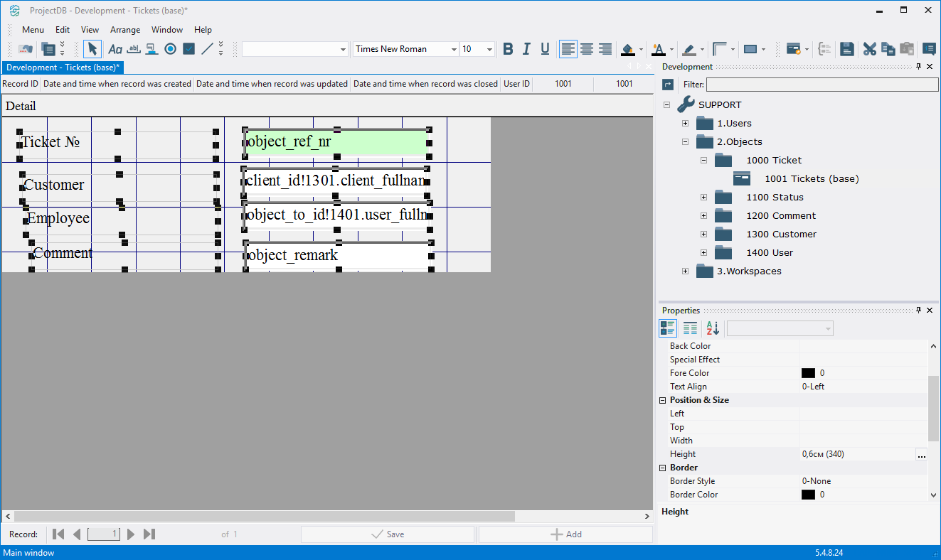
Task: Open the Arrange menu
Action: click(x=125, y=30)
